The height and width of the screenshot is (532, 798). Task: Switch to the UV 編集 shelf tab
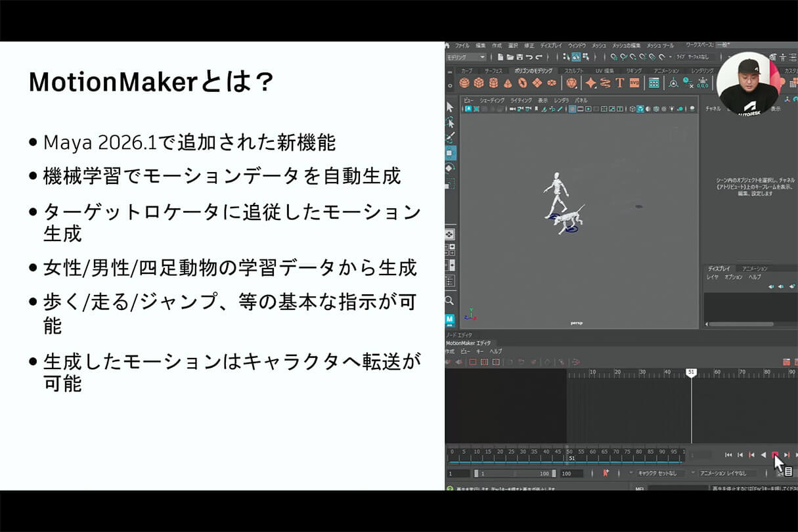tap(604, 70)
